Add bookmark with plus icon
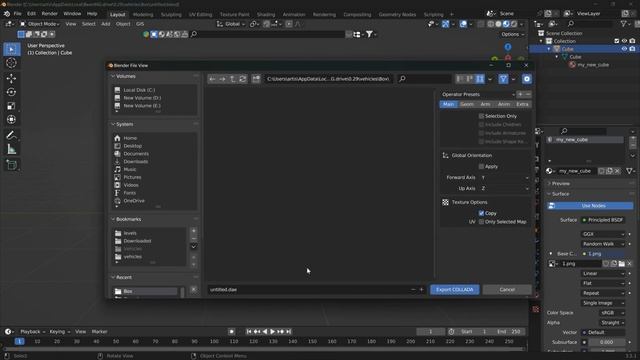 (x=194, y=231)
